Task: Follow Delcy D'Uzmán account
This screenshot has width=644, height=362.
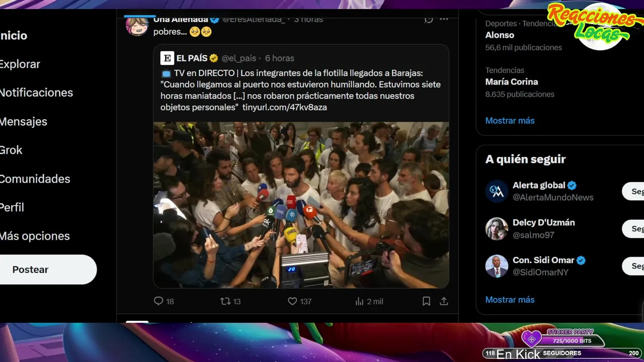Action: (x=633, y=229)
